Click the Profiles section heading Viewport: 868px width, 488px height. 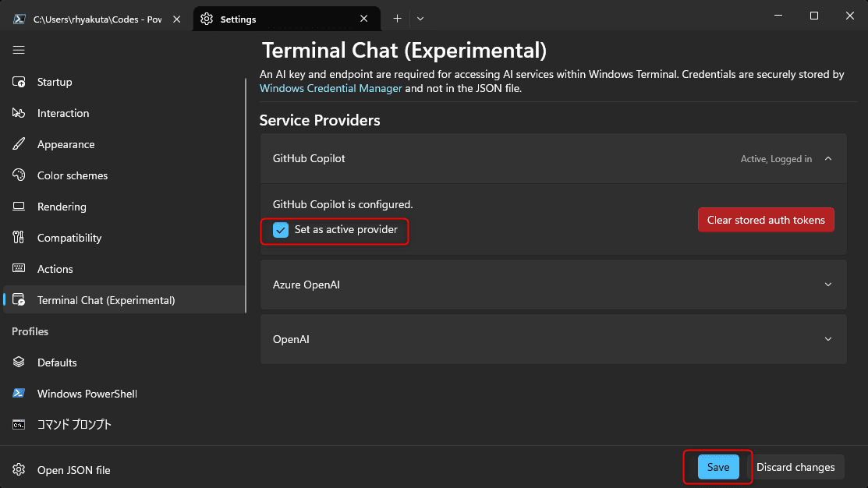[x=30, y=331]
